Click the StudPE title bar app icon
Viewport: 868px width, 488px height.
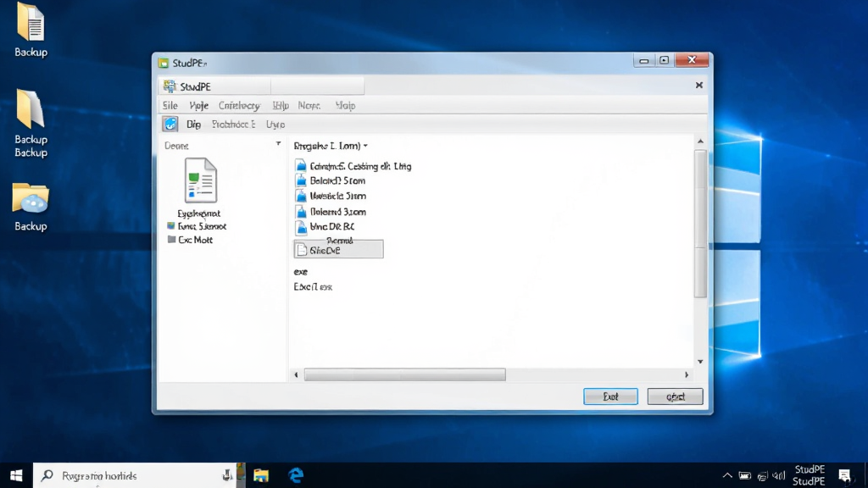point(164,63)
